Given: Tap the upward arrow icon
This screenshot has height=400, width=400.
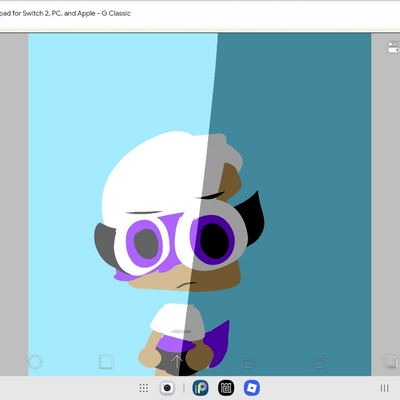Looking at the screenshot, I should [x=177, y=362].
